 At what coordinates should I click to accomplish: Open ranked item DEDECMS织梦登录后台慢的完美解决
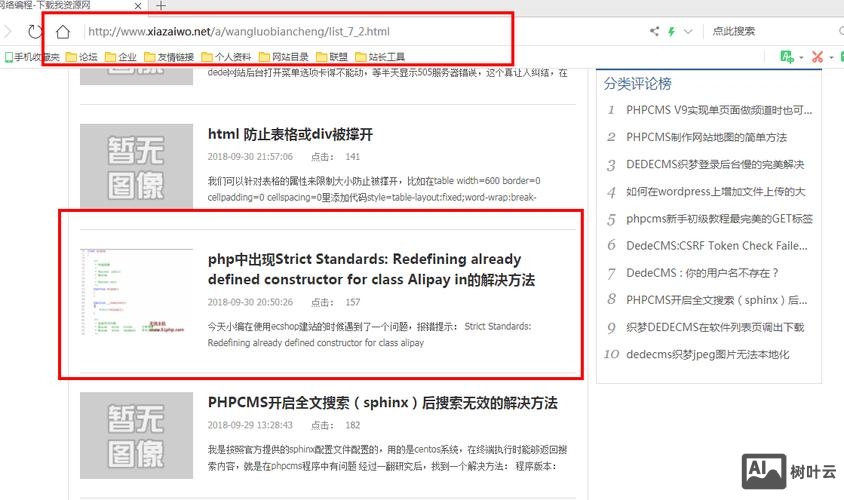715,164
